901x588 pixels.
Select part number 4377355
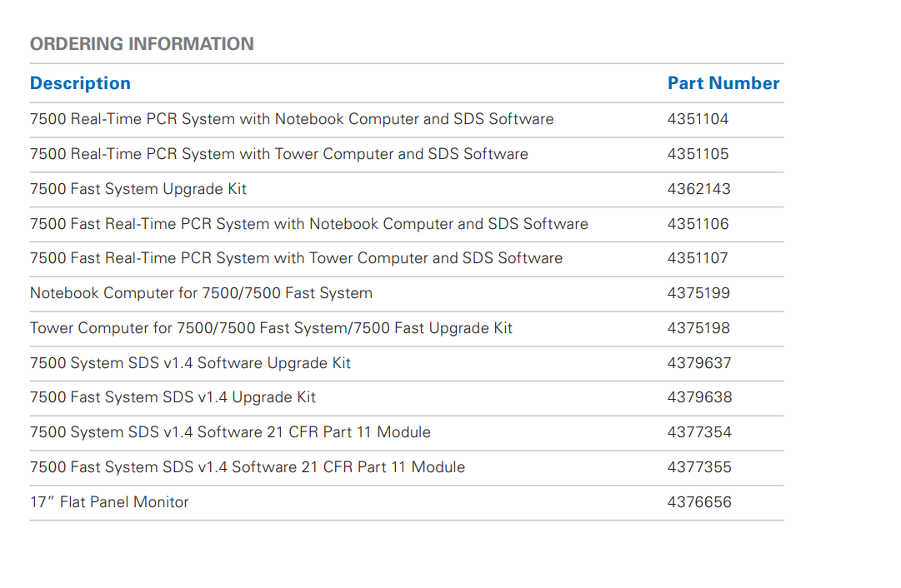(699, 467)
